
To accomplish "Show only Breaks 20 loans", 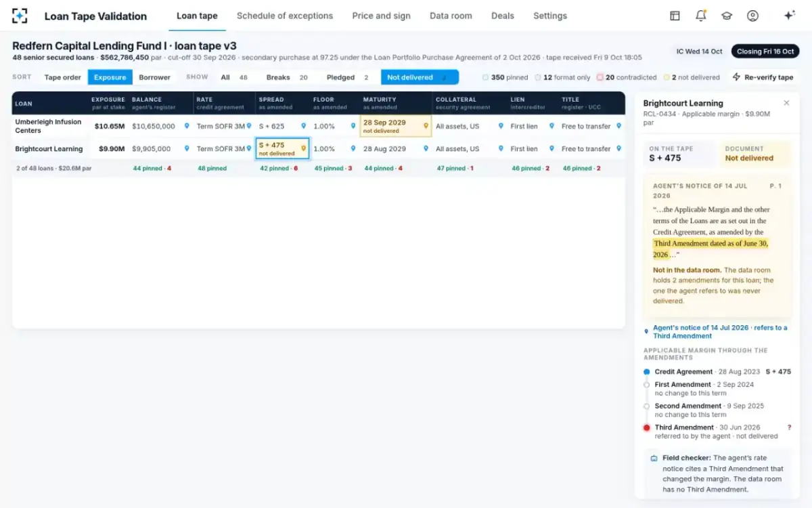I will coord(287,77).
